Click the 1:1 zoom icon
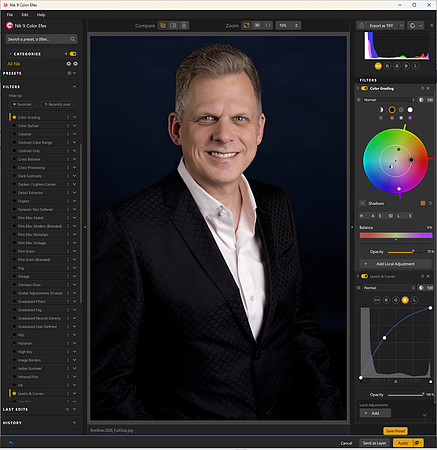This screenshot has width=437, height=450. (268, 25)
